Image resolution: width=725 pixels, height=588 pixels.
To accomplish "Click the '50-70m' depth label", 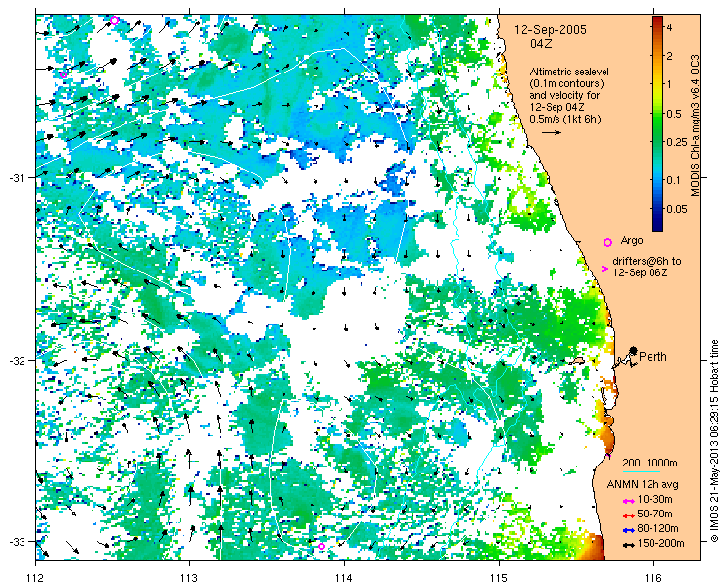I will coord(654,514).
